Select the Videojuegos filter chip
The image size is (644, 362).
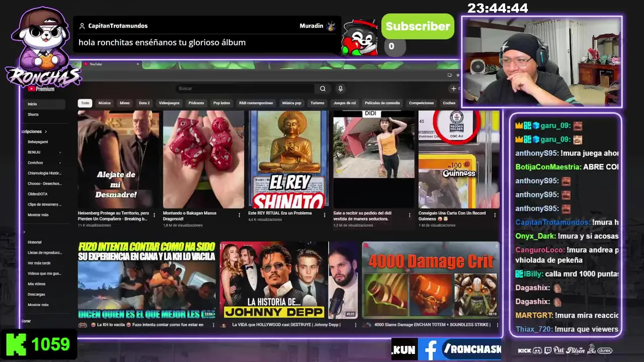tap(169, 103)
